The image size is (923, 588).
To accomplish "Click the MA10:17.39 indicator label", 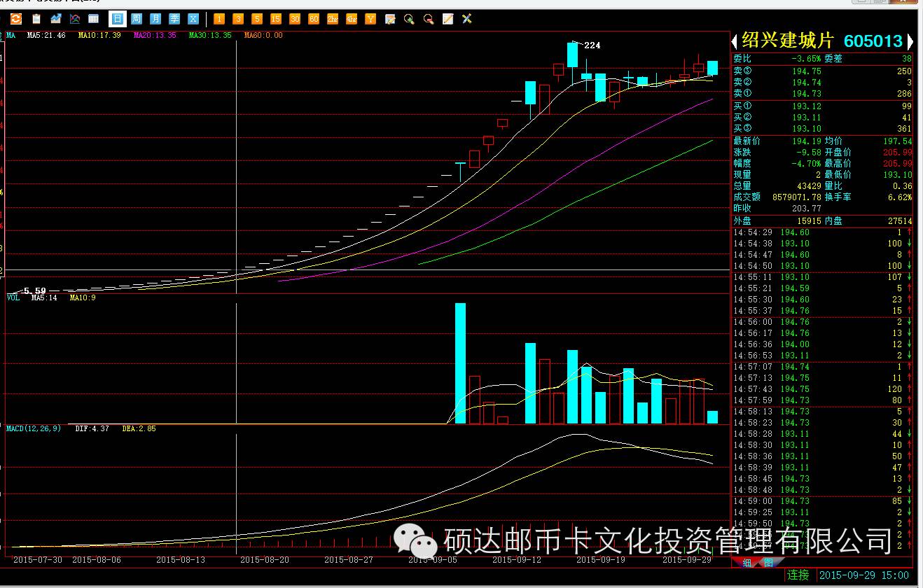I will coord(99,35).
